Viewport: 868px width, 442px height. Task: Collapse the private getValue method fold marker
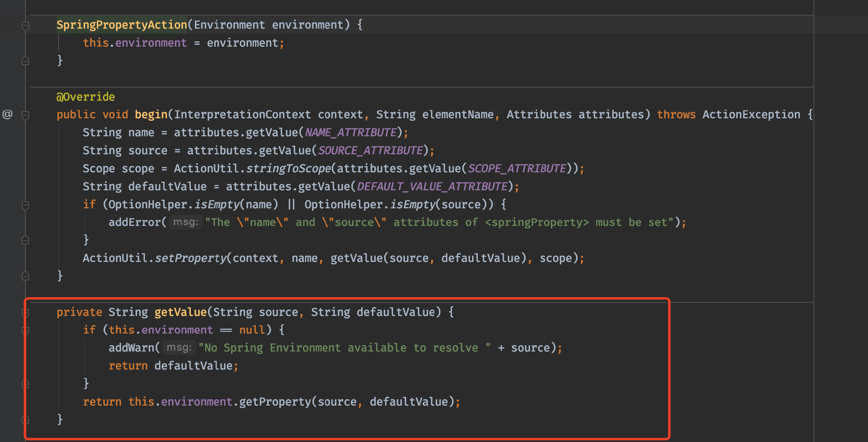click(x=25, y=313)
